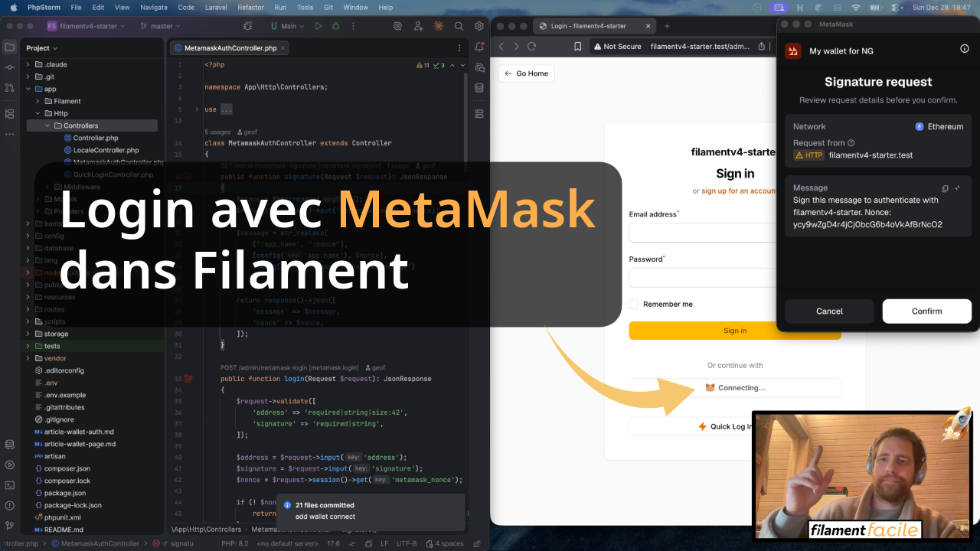Image resolution: width=980 pixels, height=551 pixels.
Task: Open Search Everywhere with the magnifier icon
Action: [459, 25]
